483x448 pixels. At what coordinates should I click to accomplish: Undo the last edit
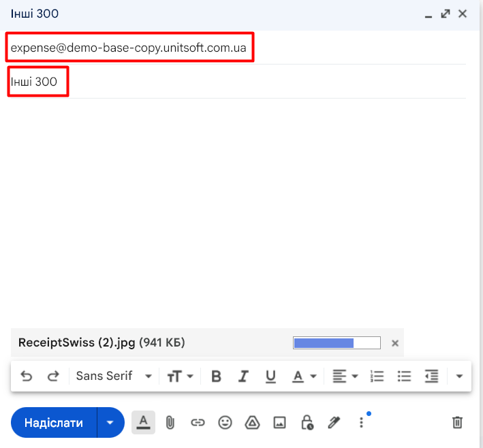(27, 376)
